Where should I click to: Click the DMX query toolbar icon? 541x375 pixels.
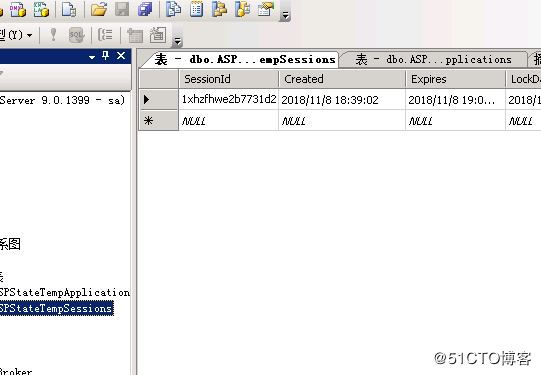click(18, 9)
